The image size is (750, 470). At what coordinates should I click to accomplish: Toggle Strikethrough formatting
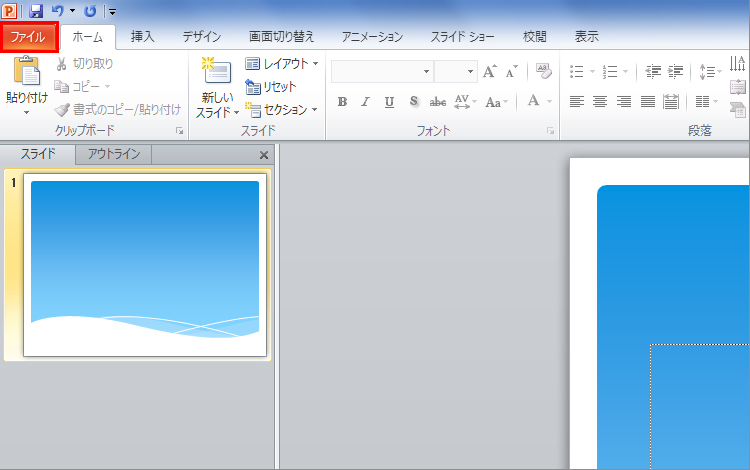tap(438, 102)
